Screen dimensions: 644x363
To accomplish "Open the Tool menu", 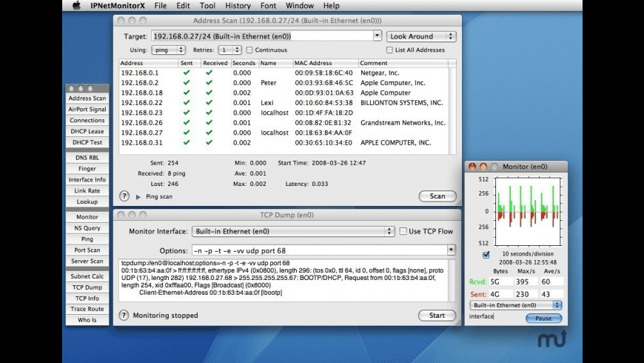I will click(x=207, y=6).
